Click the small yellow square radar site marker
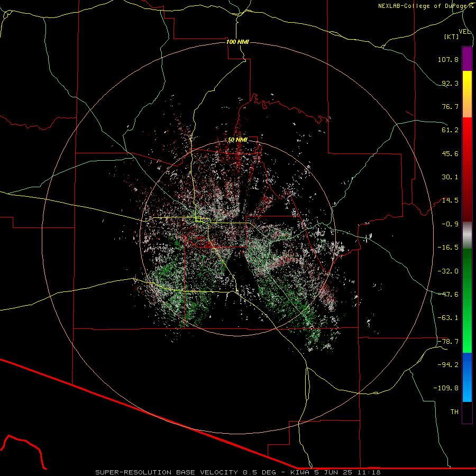The image size is (476, 476). tap(198, 219)
